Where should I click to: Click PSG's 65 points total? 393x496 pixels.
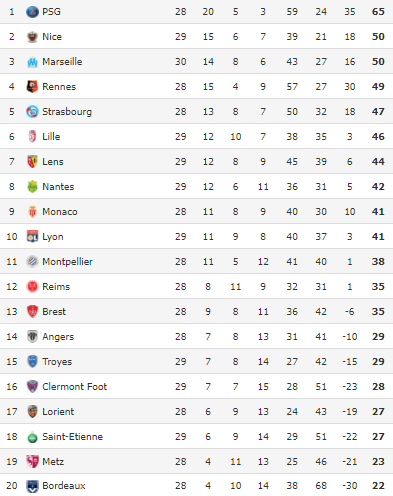tap(378, 12)
